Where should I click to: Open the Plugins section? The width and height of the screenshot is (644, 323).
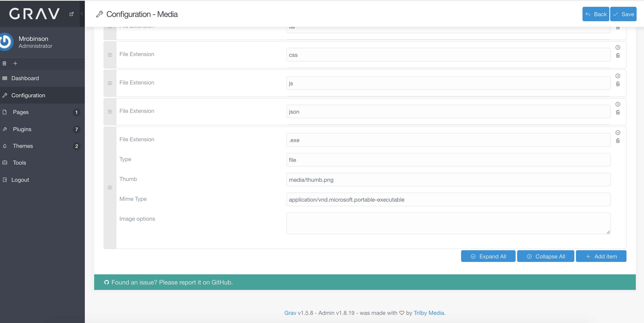pyautogui.click(x=42, y=129)
